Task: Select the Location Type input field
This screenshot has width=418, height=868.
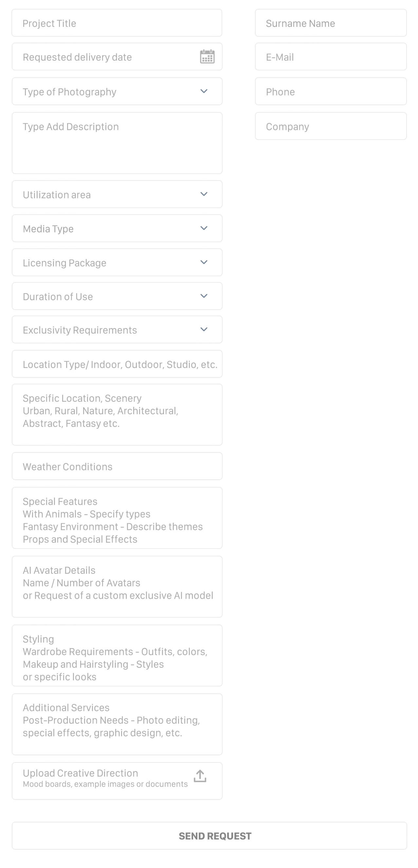Action: (x=117, y=364)
